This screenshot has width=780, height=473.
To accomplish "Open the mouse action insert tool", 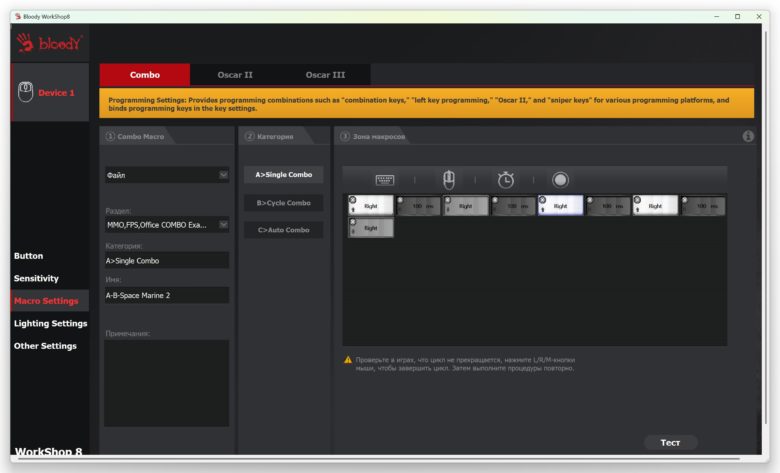I will [x=449, y=180].
